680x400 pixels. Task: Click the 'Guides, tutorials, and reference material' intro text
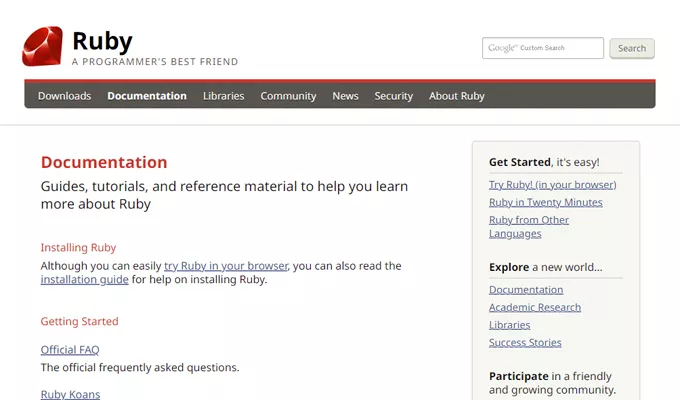224,195
